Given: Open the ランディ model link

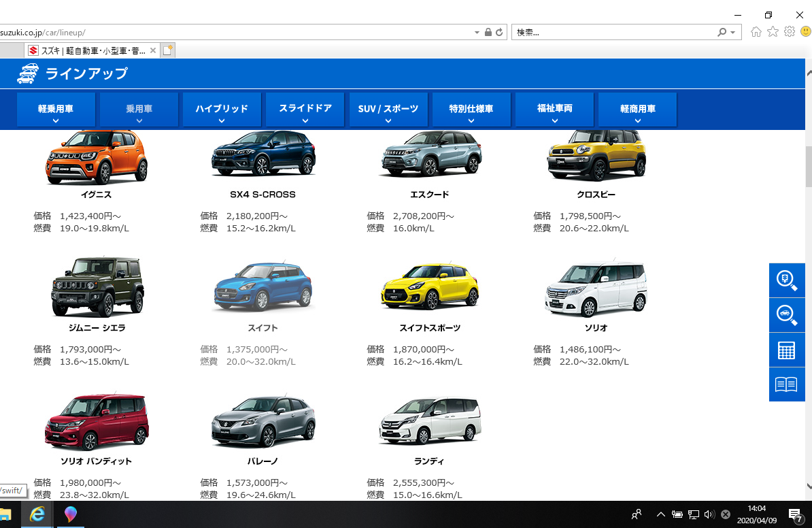Looking at the screenshot, I should coord(429,461).
